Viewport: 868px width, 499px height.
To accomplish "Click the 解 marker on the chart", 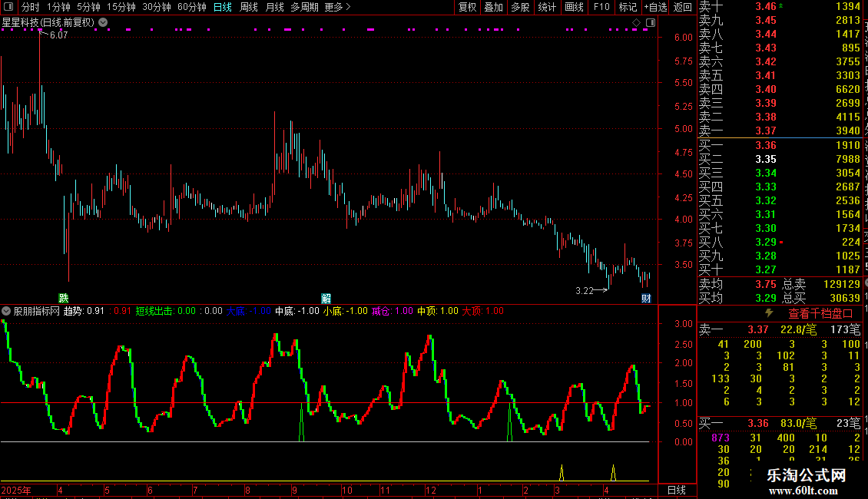I will coord(326,298).
